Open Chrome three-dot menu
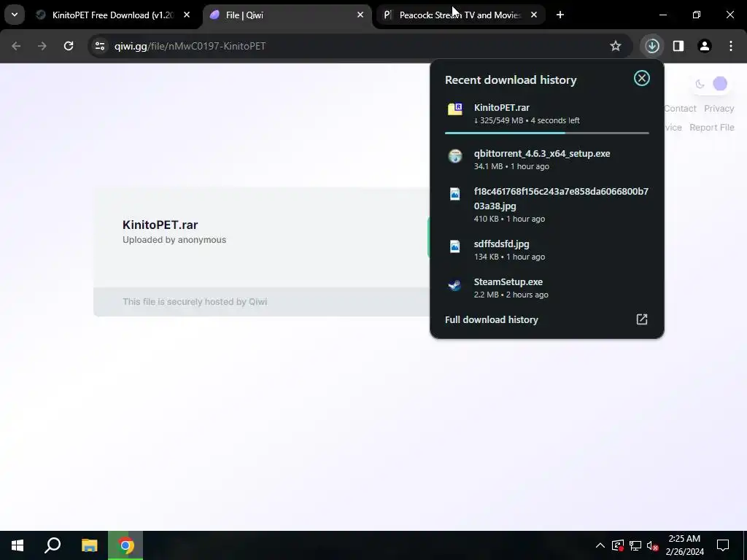The height and width of the screenshot is (560, 747). [731, 46]
